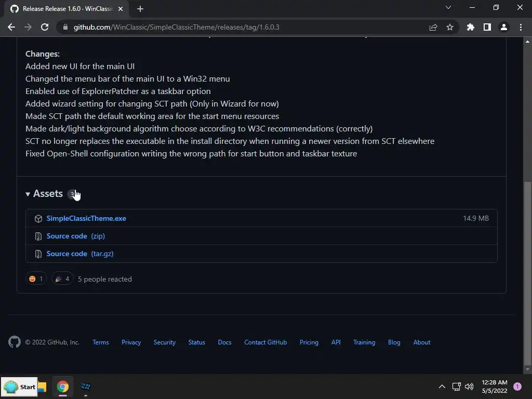Bookmark this page with the star

pyautogui.click(x=450, y=27)
